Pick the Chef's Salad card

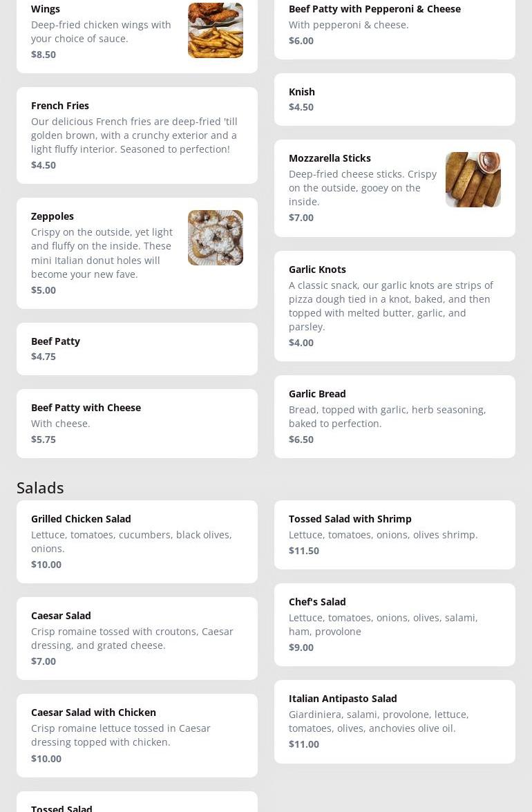pyautogui.click(x=317, y=602)
